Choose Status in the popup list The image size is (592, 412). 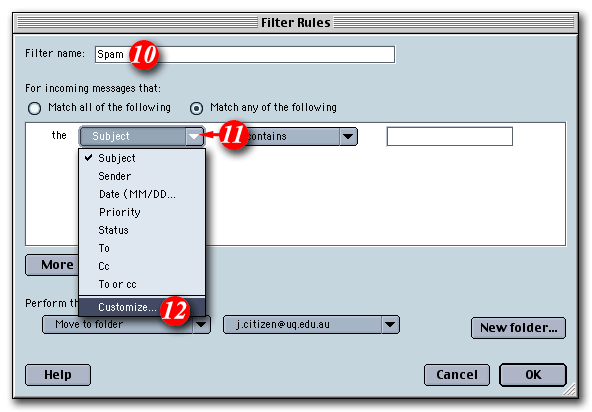pyautogui.click(x=142, y=230)
